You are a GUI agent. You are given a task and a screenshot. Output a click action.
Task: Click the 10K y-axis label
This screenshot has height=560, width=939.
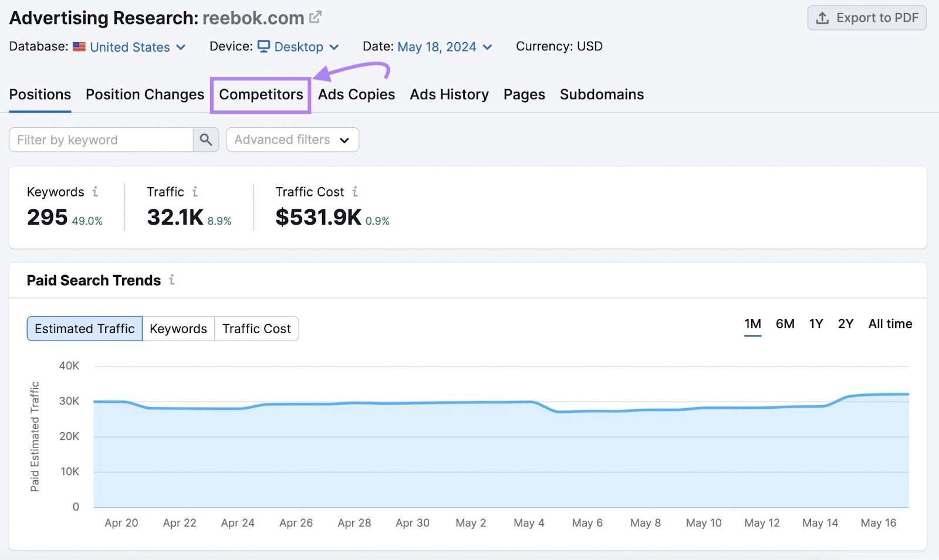[70, 471]
